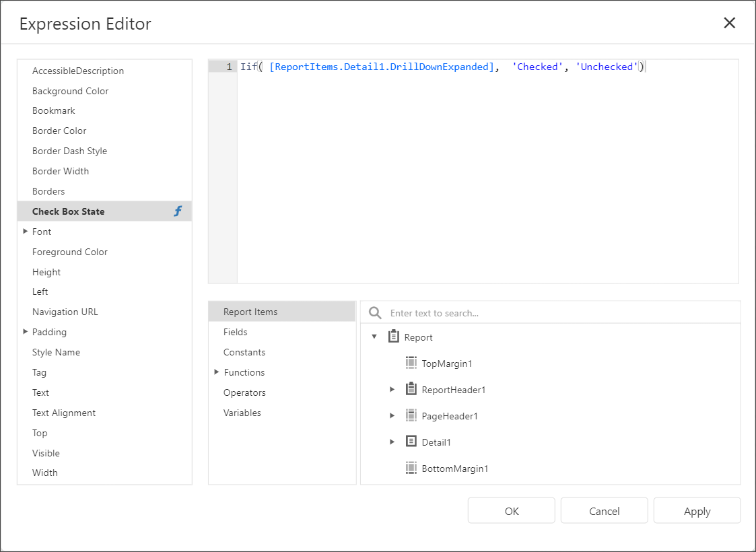Viewport: 756px width, 552px height.
Task: Expand the Detail1 tree node
Action: (x=392, y=442)
